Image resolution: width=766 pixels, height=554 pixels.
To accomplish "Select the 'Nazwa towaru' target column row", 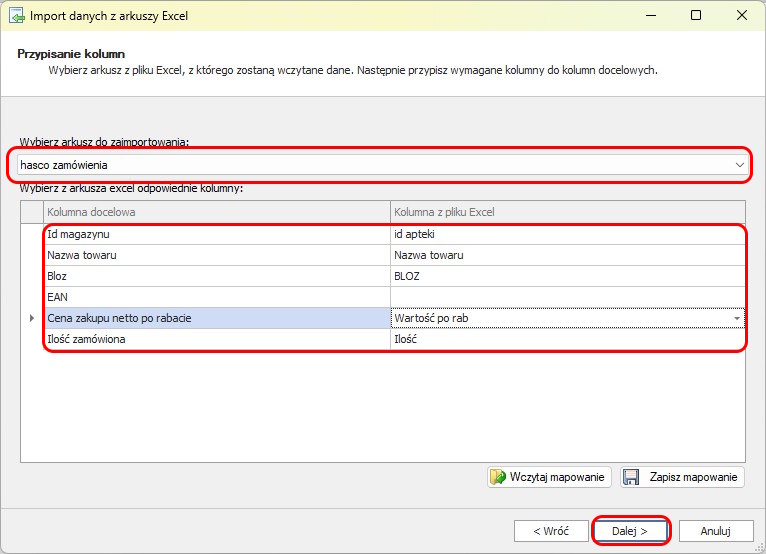I will 216,255.
